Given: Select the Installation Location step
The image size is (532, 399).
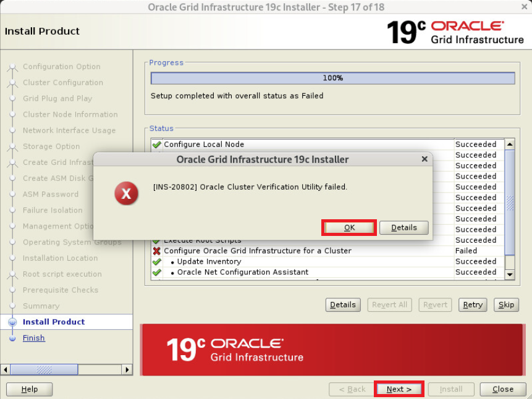Looking at the screenshot, I should pos(61,258).
